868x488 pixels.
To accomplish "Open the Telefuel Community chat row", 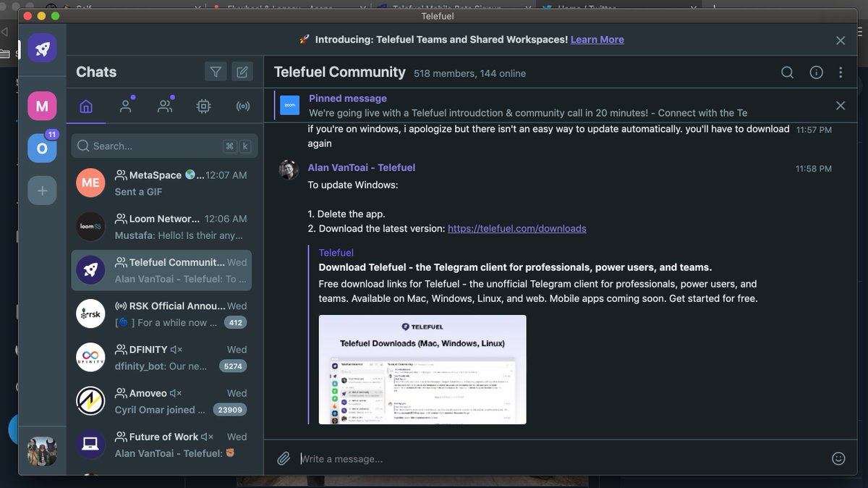I will [161, 270].
